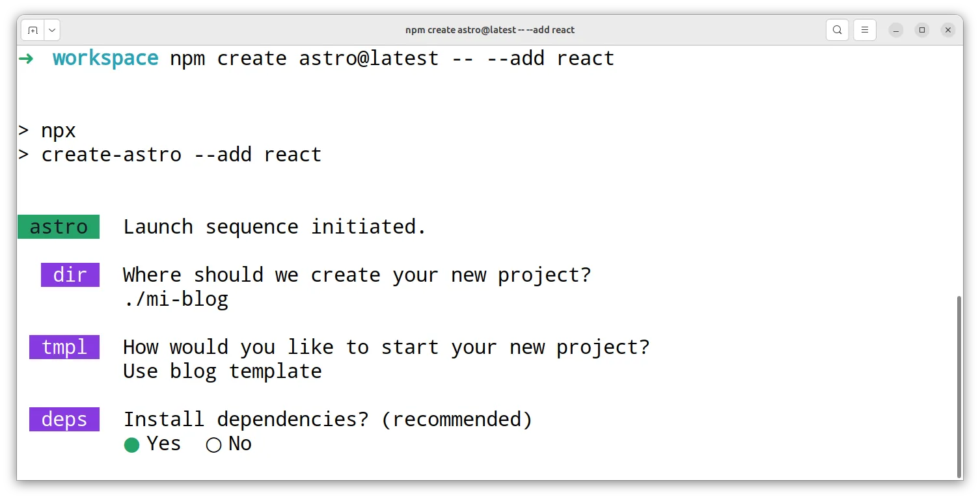
Task: Click the purple tmpl label badge
Action: click(64, 347)
